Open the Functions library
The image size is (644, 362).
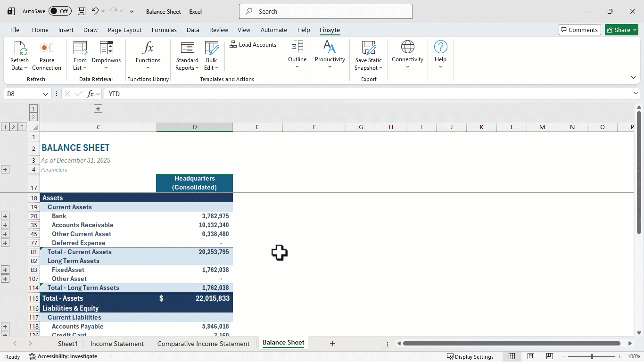tap(148, 56)
